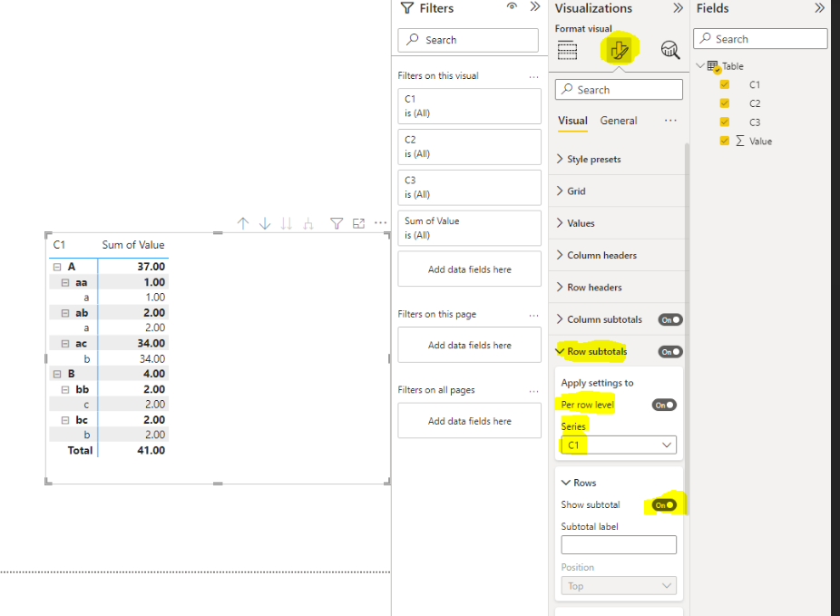Click the Table icon in Fields pane
Image resolution: width=840 pixels, height=616 pixels.
pos(714,66)
